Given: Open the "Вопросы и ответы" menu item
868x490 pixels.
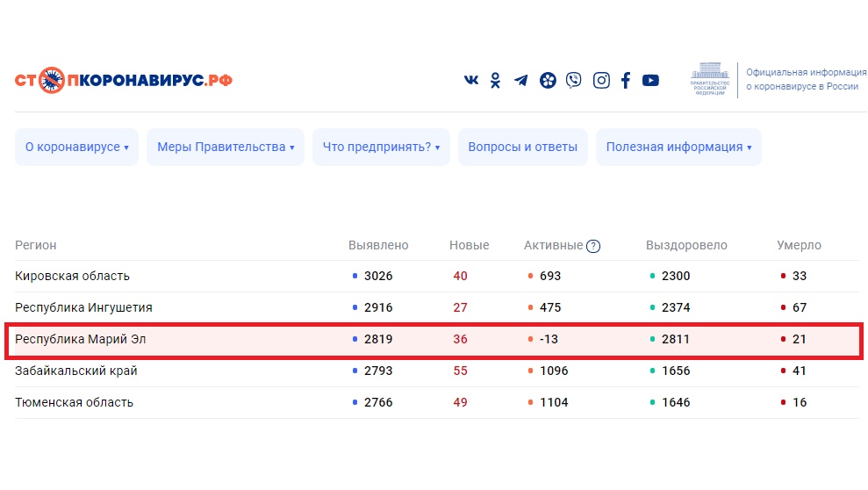Looking at the screenshot, I should pos(523,148).
